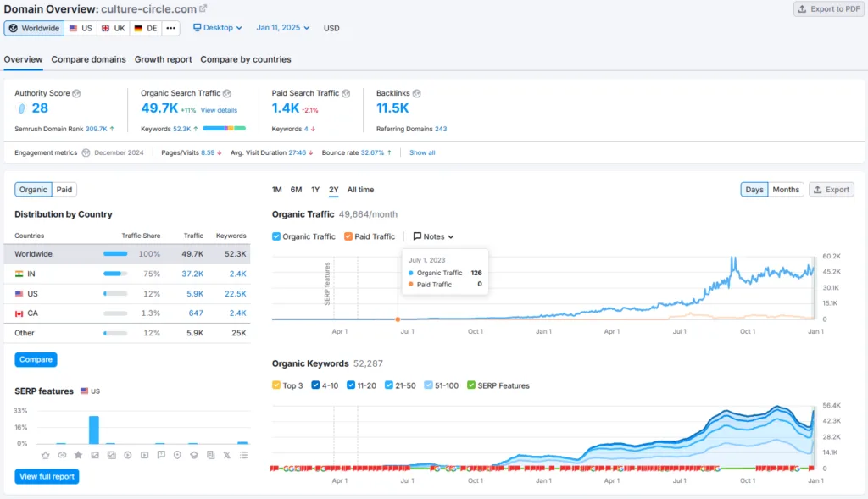Open the Growth report tab
This screenshot has height=499, width=868.
click(x=164, y=59)
